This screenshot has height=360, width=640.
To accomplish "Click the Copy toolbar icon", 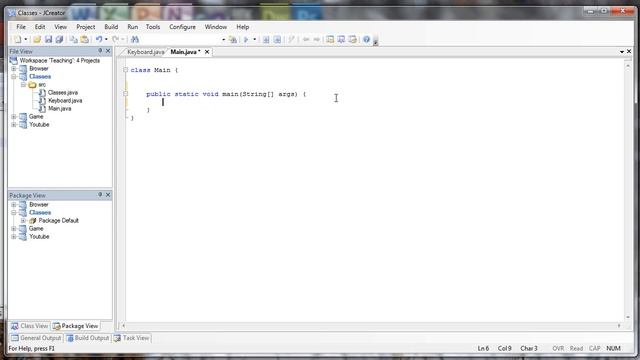I will coord(74,39).
